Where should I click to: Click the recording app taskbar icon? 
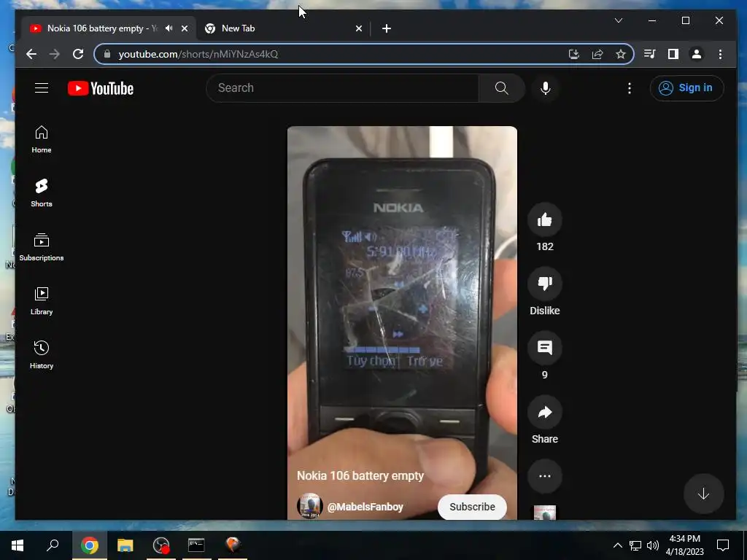tap(161, 545)
